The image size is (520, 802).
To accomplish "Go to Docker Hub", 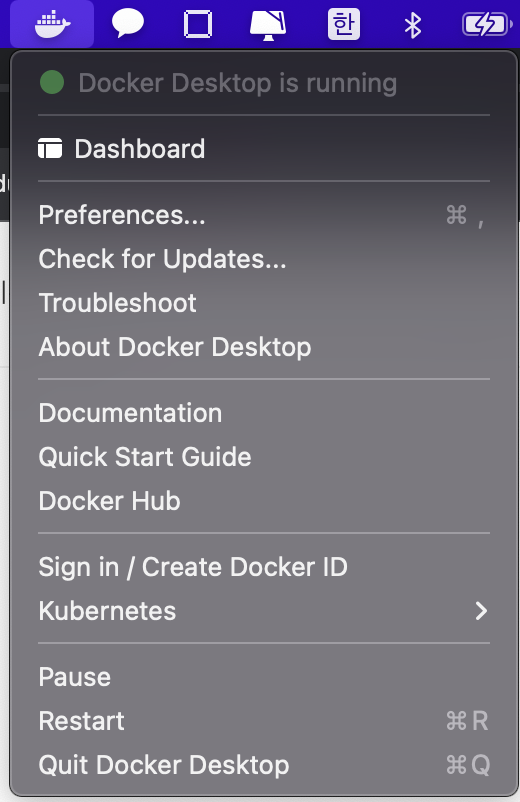I will 264,501.
